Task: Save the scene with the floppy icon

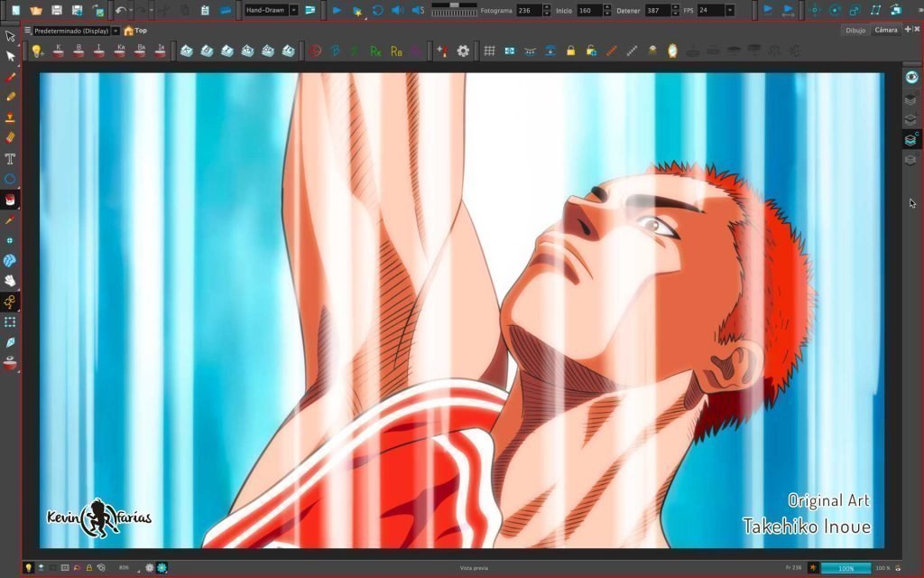Action: tap(57, 10)
